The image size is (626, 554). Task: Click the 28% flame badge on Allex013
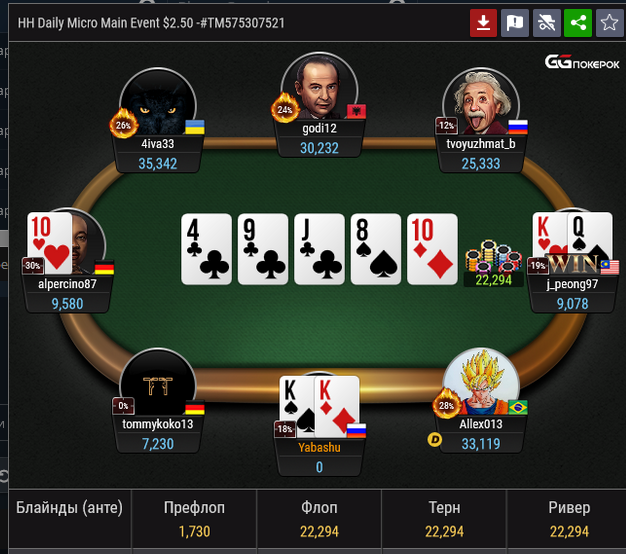446,405
